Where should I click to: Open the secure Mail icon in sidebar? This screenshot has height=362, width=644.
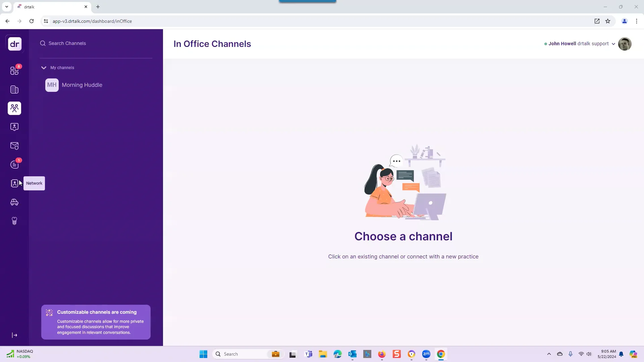(x=14, y=146)
